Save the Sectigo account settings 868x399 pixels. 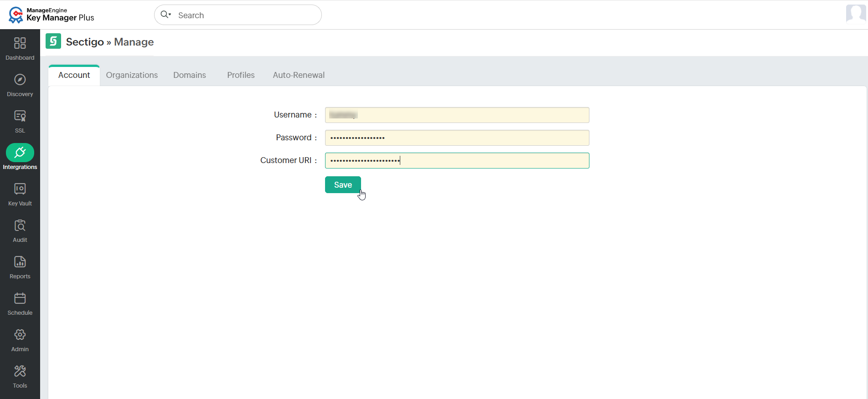343,185
